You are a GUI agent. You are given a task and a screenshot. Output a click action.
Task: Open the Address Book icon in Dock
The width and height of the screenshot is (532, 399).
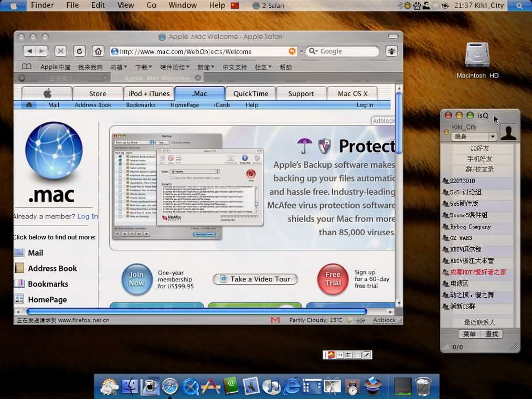coord(231,386)
